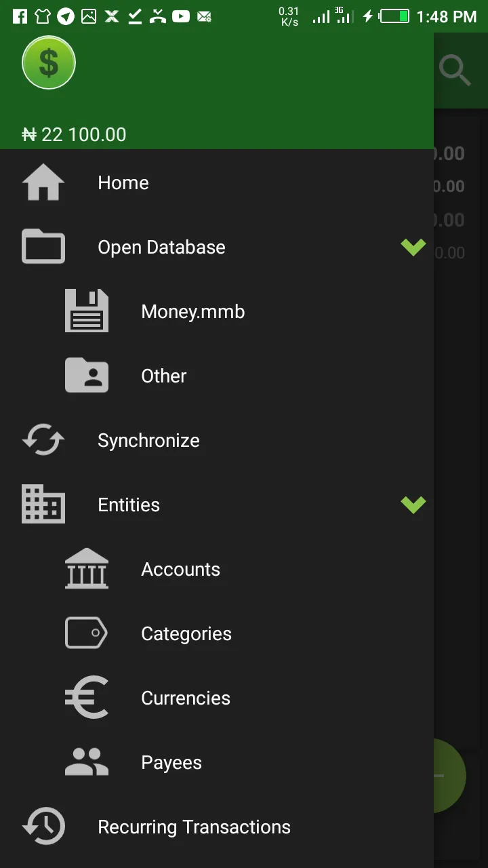Screen dimensions: 488x868
Task: Tap the Money.mmb floppy disk icon
Action: [87, 311]
